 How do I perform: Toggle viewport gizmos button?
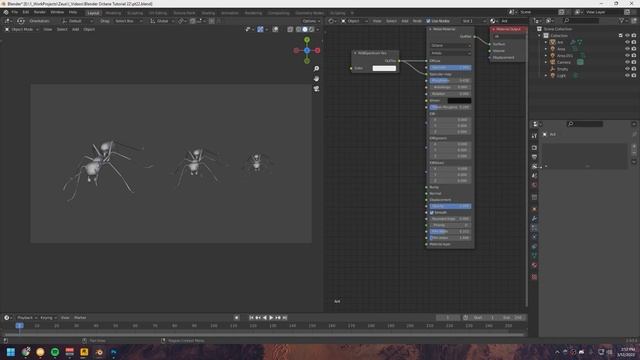[260, 29]
